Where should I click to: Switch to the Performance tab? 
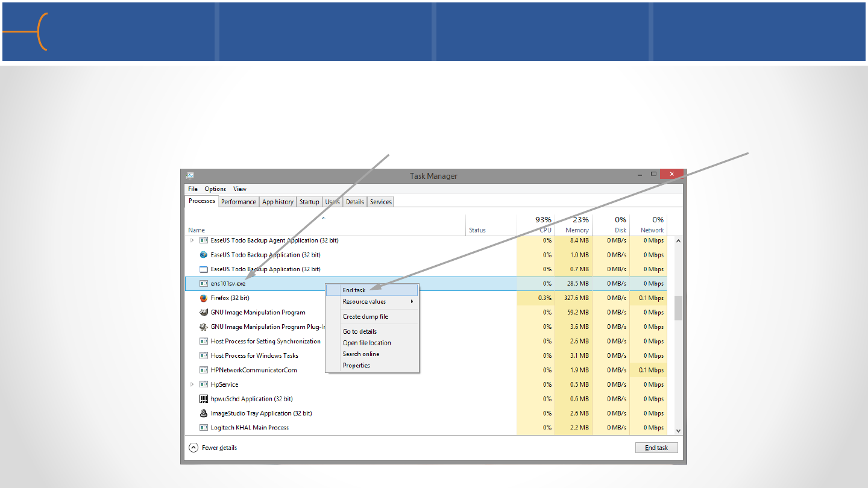point(239,202)
